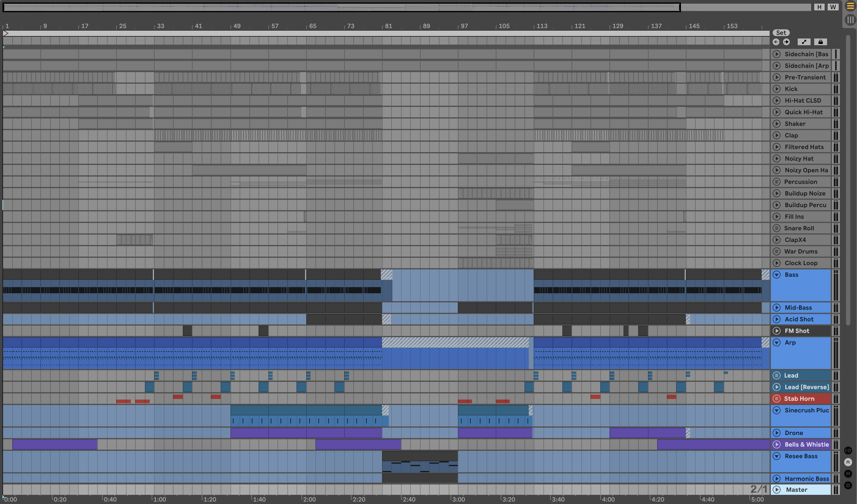Screen dimensions: 857x504
Task: Unfold the Lead group track icon
Action: [x=776, y=375]
